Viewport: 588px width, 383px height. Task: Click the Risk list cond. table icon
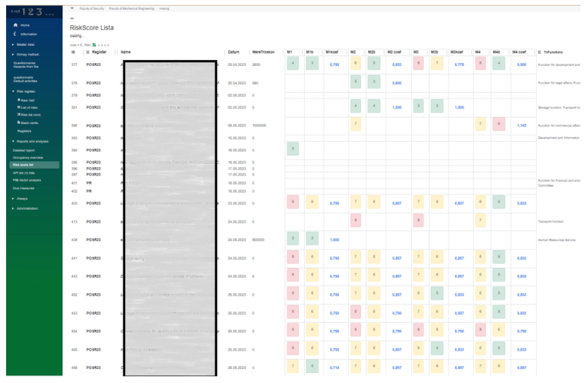click(19, 114)
